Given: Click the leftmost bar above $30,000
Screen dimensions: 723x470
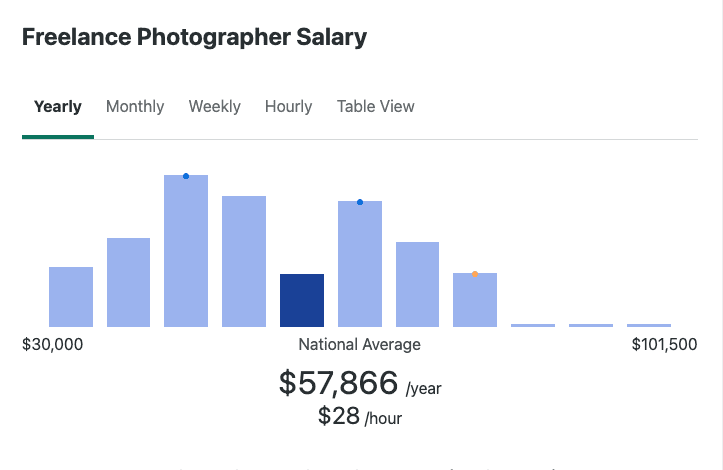Looking at the screenshot, I should pyautogui.click(x=71, y=296).
